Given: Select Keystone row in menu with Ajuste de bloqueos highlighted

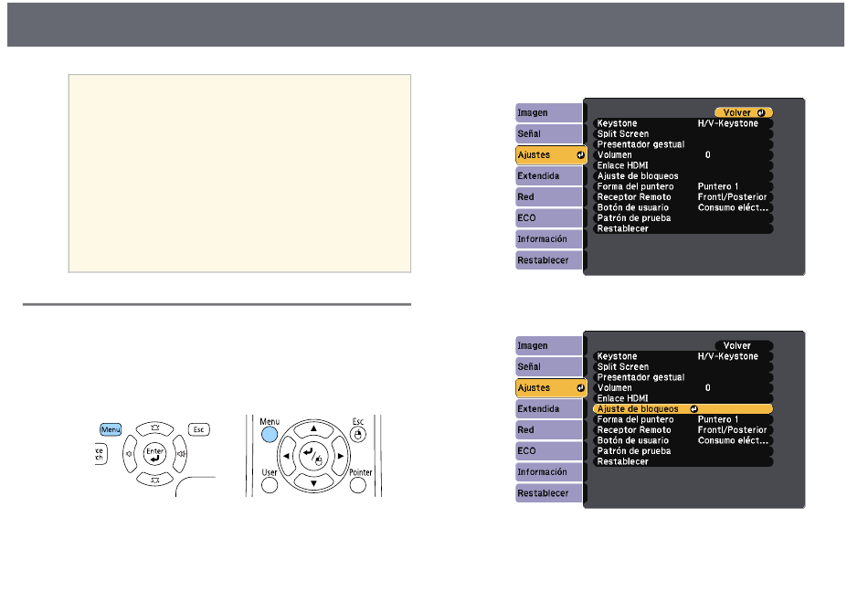Looking at the screenshot, I should pos(683,356).
